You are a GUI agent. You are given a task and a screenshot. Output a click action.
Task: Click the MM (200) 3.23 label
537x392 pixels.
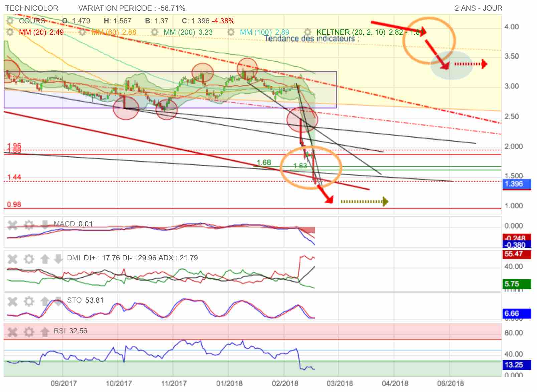[x=188, y=32]
